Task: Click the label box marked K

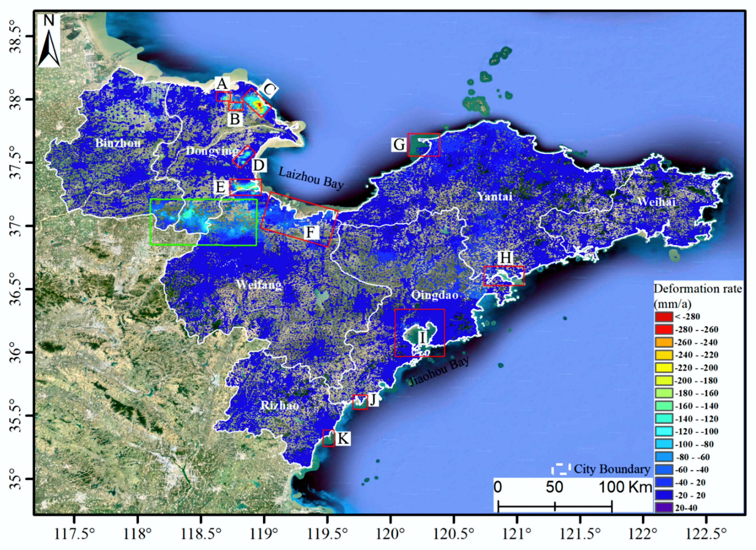Action: pos(343,438)
